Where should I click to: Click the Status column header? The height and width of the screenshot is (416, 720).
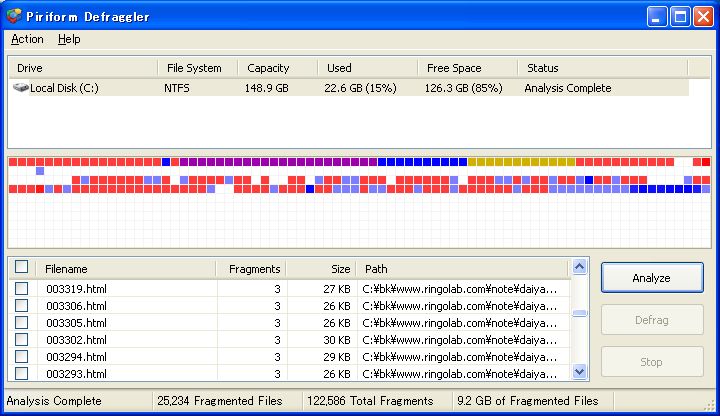602,68
